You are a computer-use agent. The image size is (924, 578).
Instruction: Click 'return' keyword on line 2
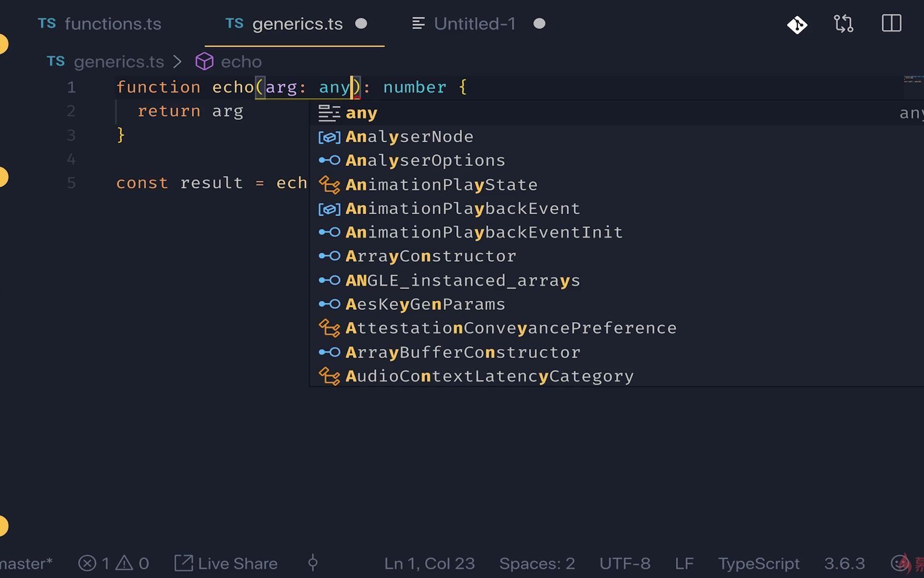(168, 111)
